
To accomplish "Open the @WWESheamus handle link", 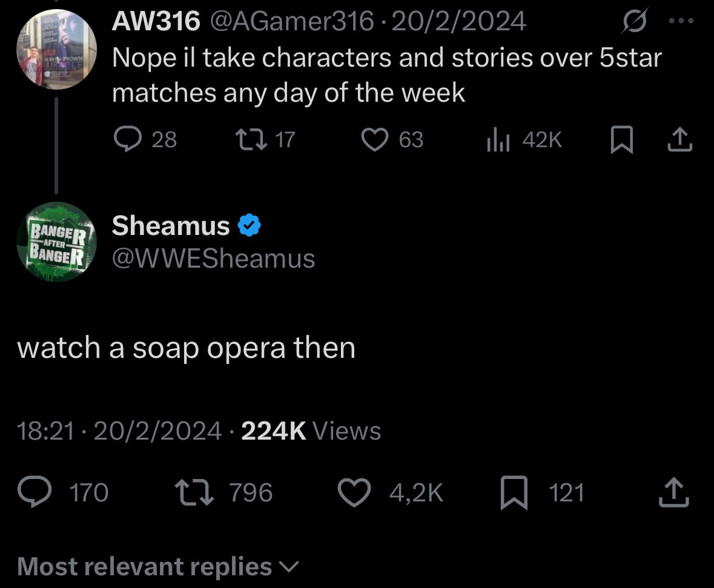I will point(213,259).
